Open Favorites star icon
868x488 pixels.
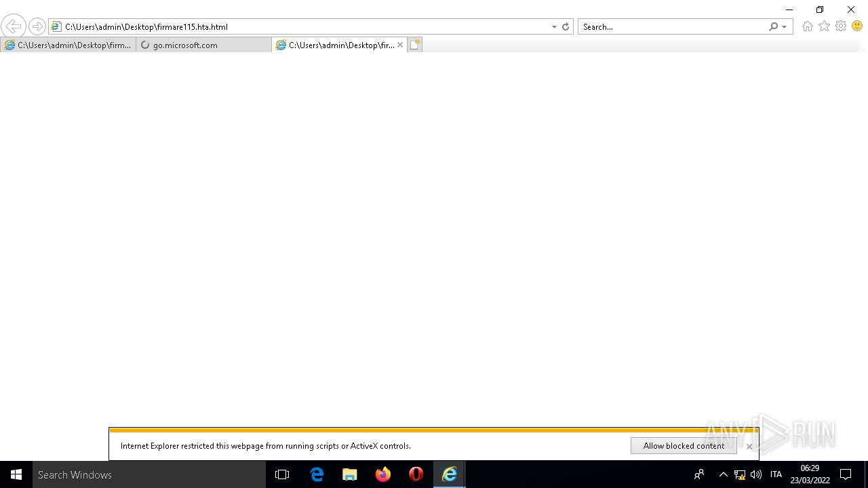(x=824, y=26)
